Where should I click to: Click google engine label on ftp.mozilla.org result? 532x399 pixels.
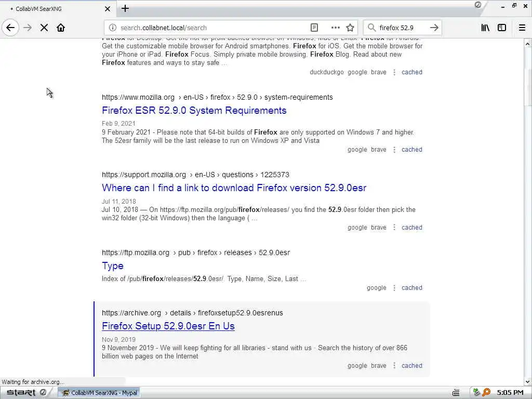click(376, 288)
